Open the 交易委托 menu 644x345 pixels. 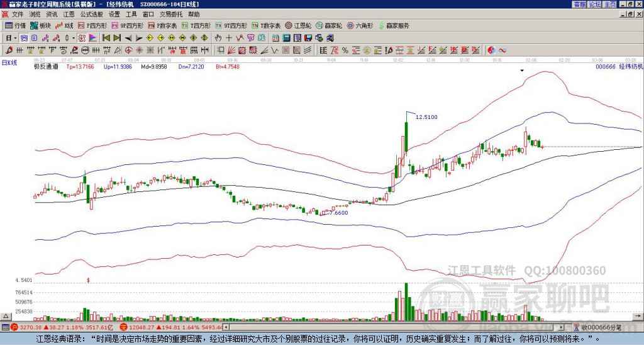point(171,14)
